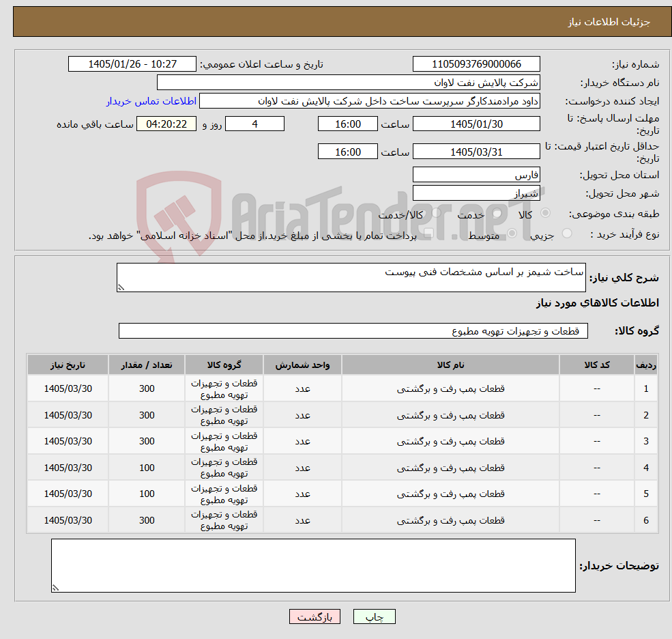The image size is (672, 639).
Task: Select the جزیی purchase type radio
Action: [x=566, y=233]
